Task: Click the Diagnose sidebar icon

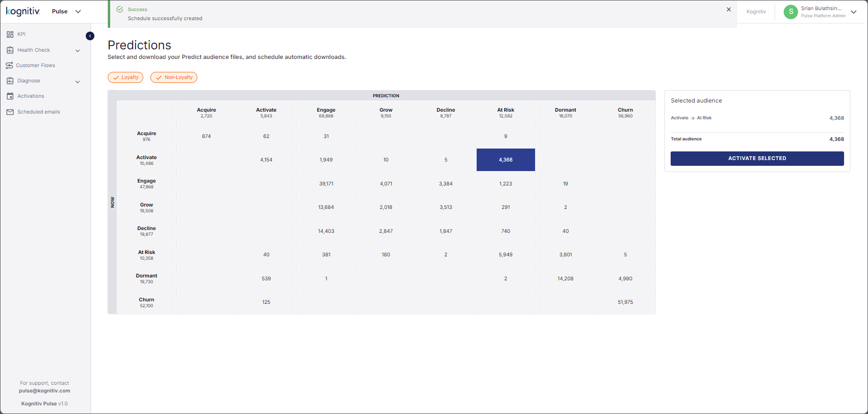Action: [x=10, y=81]
